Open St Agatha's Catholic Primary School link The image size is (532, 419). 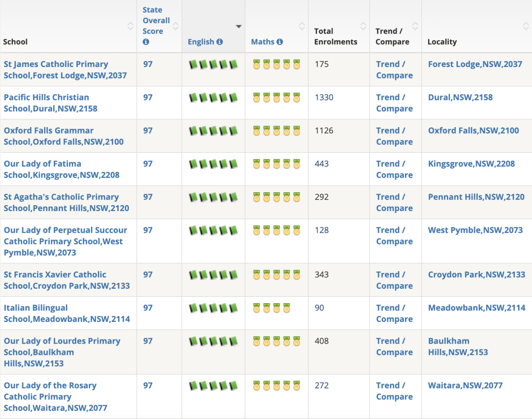pos(66,203)
